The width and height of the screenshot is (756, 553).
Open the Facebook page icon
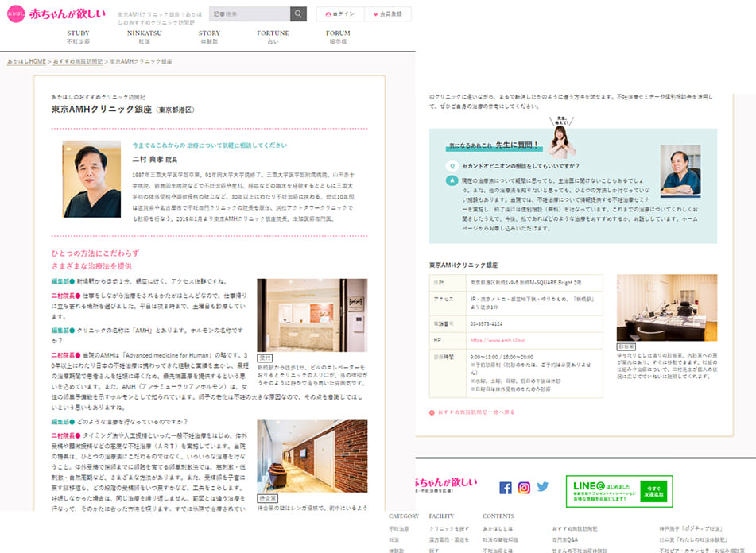point(506,488)
